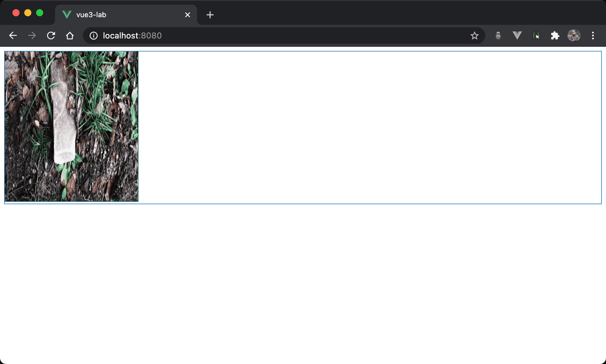Open the profile avatar menu
The width and height of the screenshot is (606, 364).
574,36
